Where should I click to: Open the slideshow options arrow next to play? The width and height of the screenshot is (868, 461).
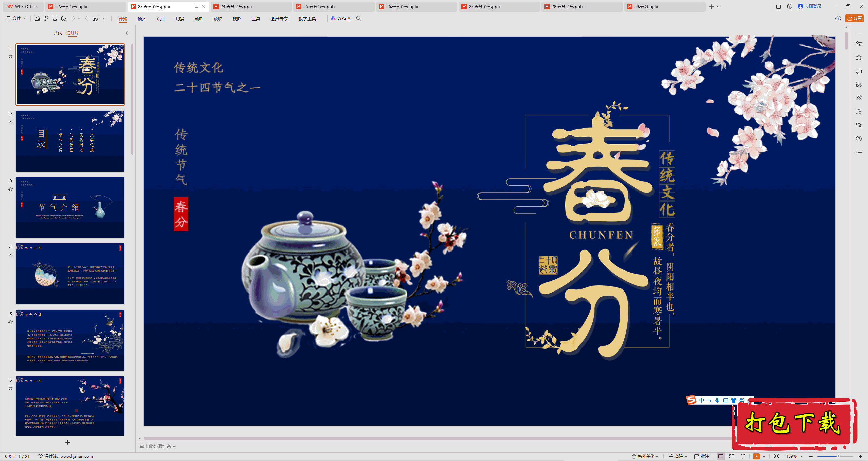click(764, 456)
